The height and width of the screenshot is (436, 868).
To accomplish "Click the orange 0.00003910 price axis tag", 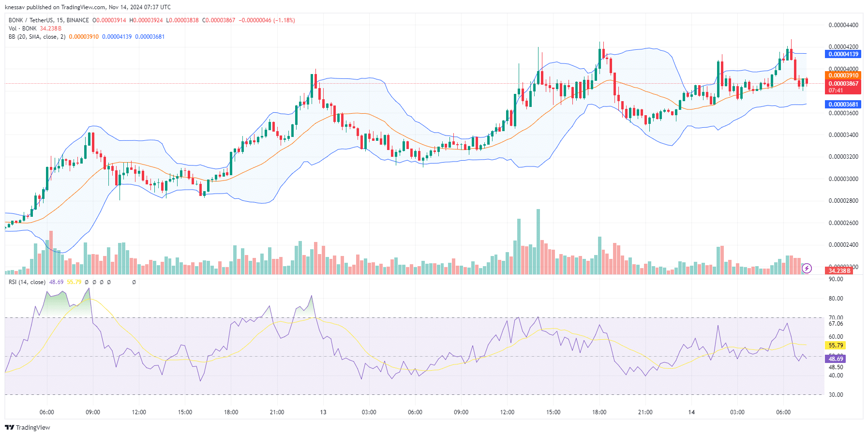I will tap(843, 75).
